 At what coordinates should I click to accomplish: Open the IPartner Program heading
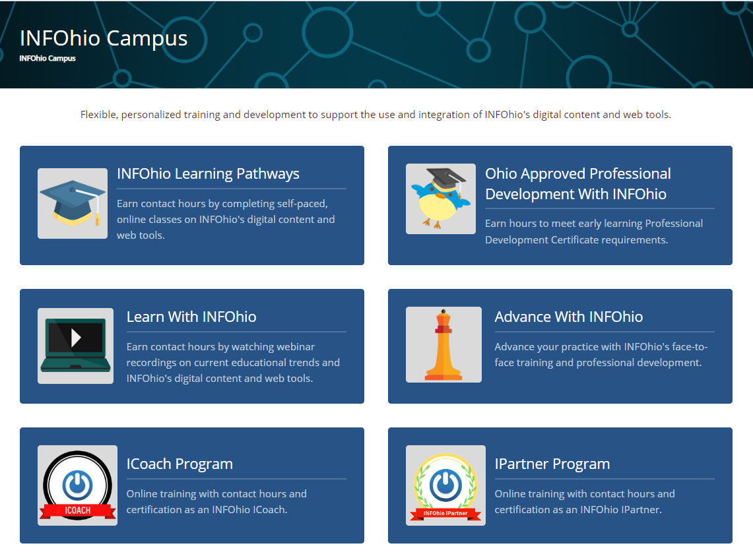(x=552, y=464)
